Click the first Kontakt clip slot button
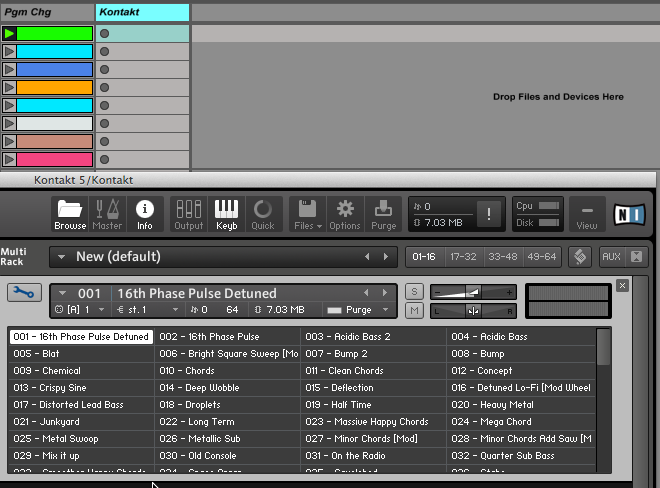 click(x=104, y=33)
